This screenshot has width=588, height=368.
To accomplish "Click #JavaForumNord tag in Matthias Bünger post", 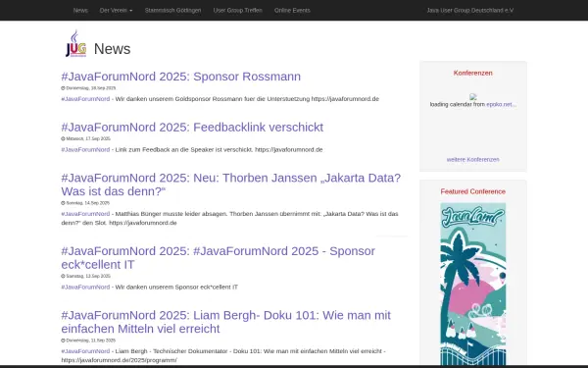I will click(x=85, y=214).
